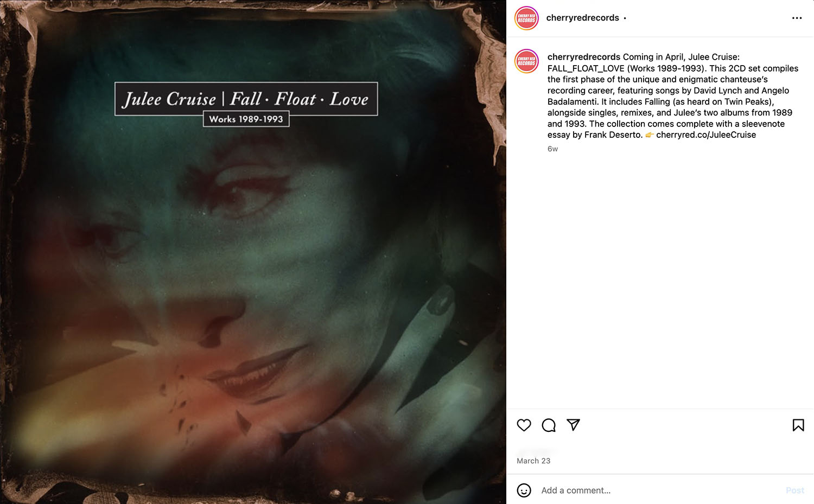Click the Post comment button
This screenshot has width=814, height=504.
coord(795,490)
